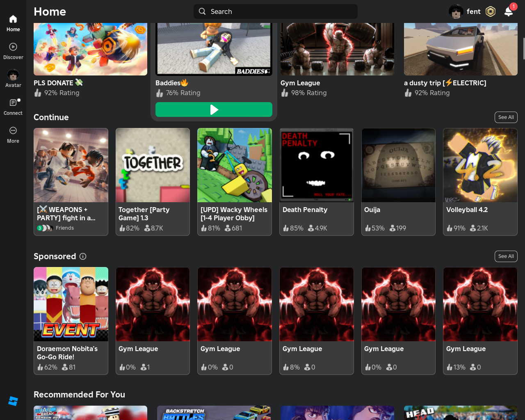Viewport: 525px width, 420px height.
Task: Open the Gym League thumbnail rated 98%
Action: (337, 49)
